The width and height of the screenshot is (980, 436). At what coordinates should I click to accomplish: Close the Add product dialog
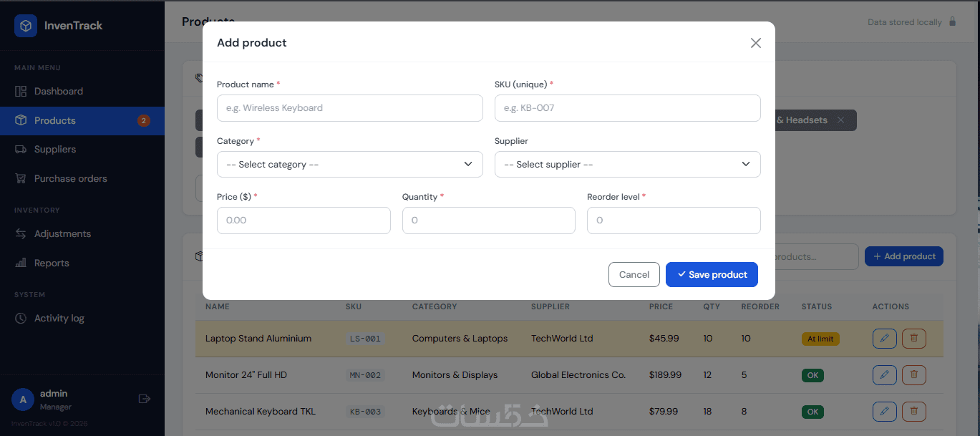pos(755,43)
